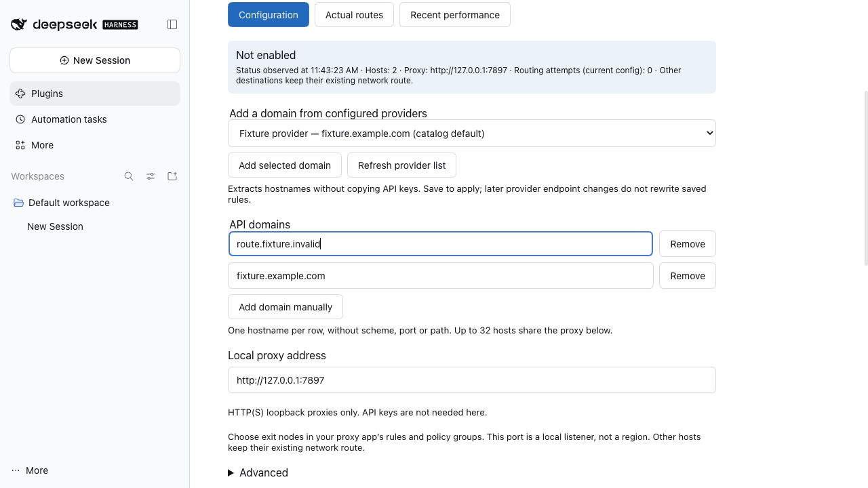Image resolution: width=868 pixels, height=488 pixels.
Task: Click the Plugins puzzle icon
Action: click(20, 94)
